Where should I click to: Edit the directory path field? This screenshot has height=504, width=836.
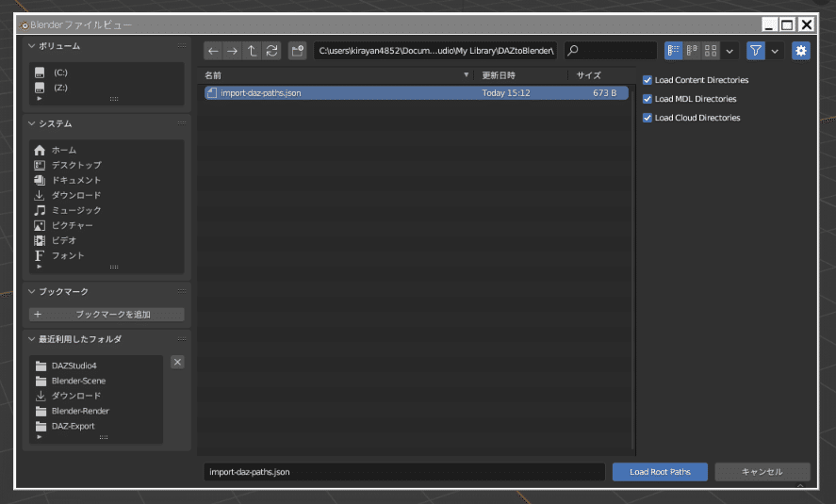click(435, 51)
